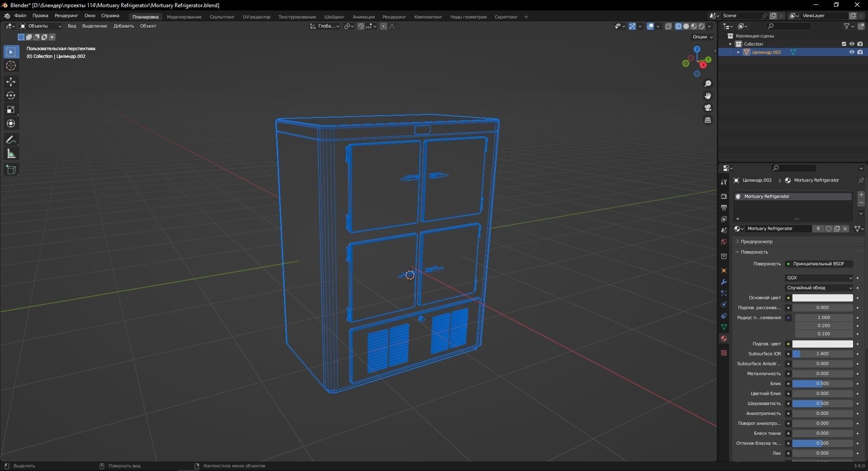Open the Output properties tab

724,207
